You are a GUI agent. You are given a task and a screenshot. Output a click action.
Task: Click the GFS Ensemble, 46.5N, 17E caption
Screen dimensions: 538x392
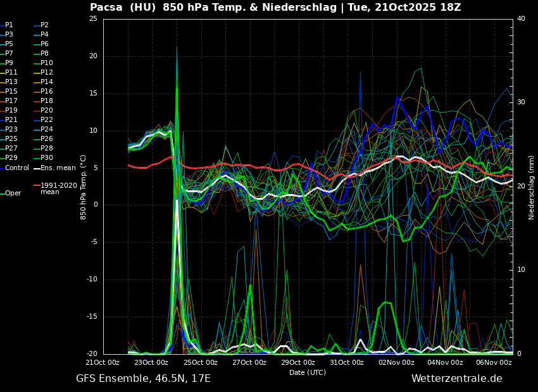(143, 379)
